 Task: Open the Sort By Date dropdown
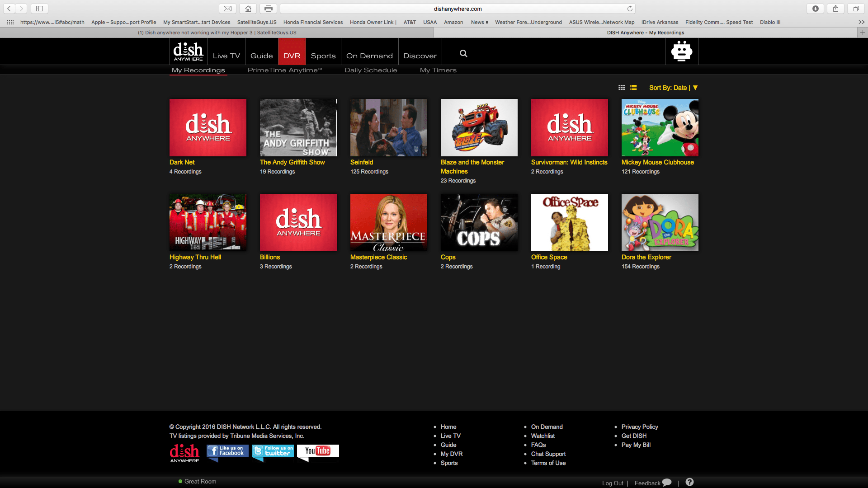point(673,88)
